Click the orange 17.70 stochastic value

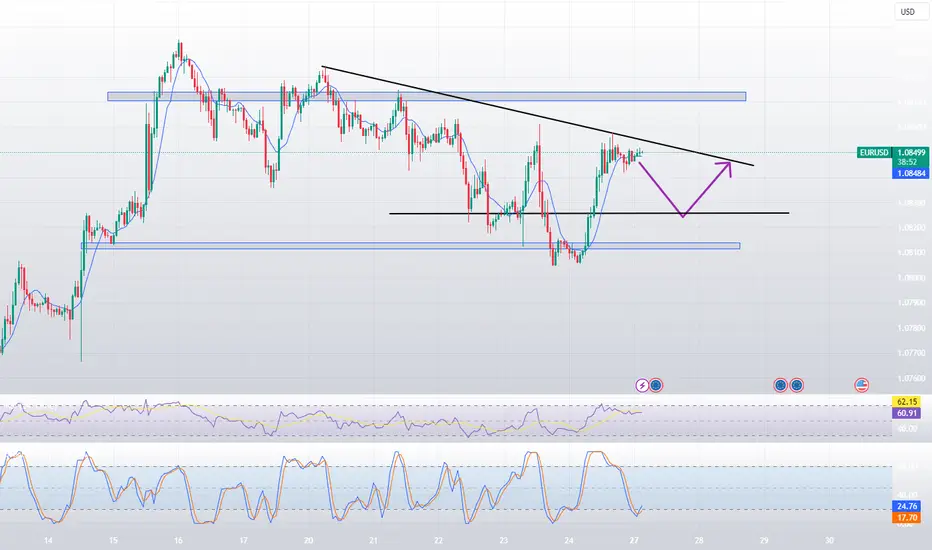907,517
